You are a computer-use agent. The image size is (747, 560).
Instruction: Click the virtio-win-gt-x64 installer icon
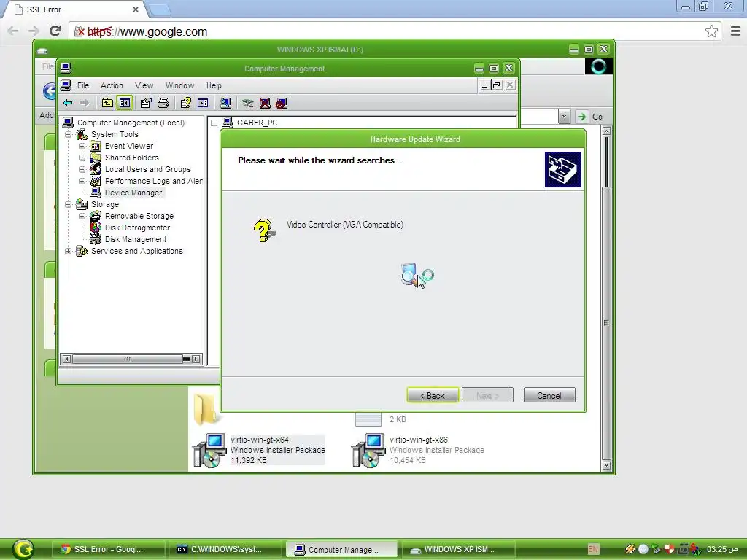point(209,449)
